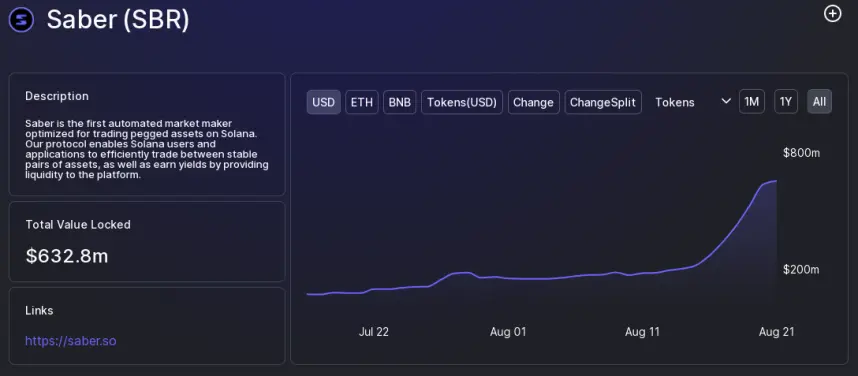Show the Change chart view

coord(534,102)
